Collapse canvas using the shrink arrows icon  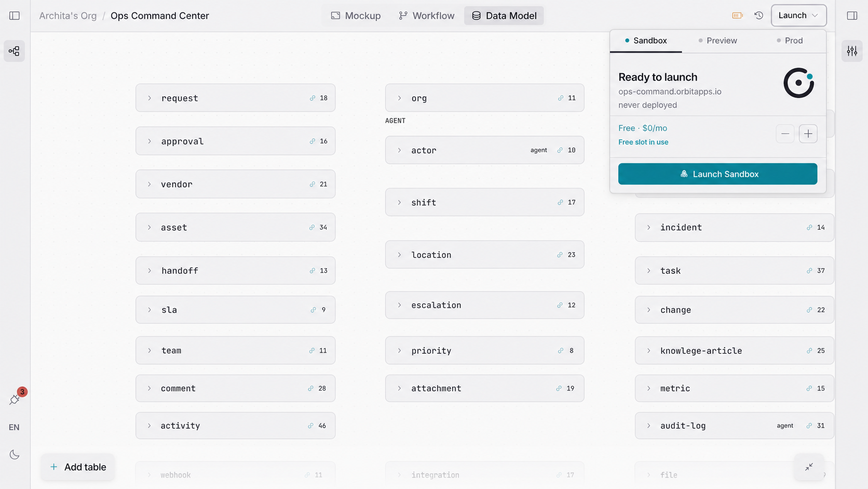(809, 467)
